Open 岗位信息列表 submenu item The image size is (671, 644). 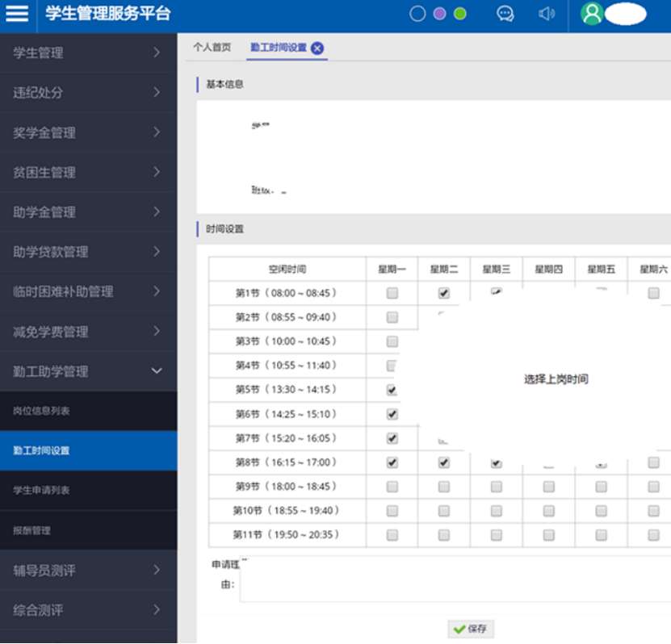click(x=88, y=411)
